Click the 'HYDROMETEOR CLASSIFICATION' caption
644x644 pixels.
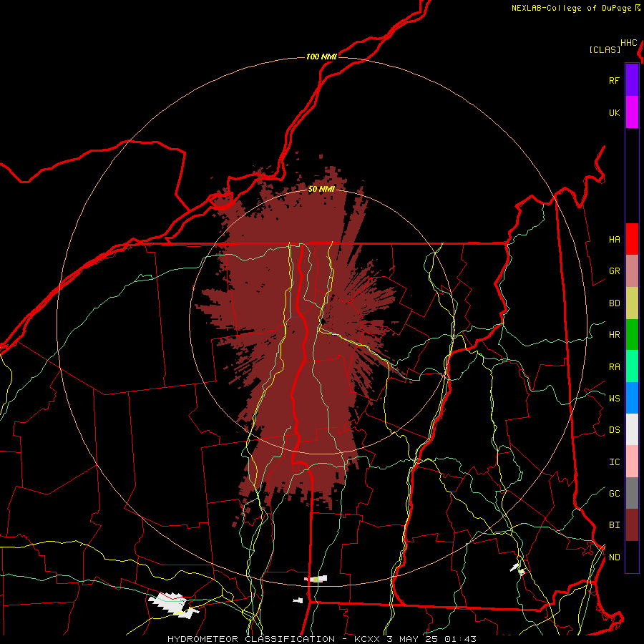point(251,639)
